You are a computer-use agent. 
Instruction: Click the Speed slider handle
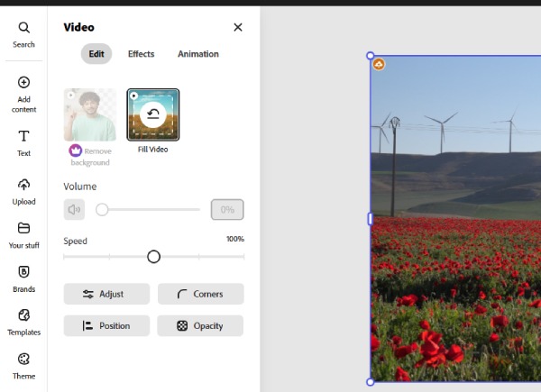[153, 257]
